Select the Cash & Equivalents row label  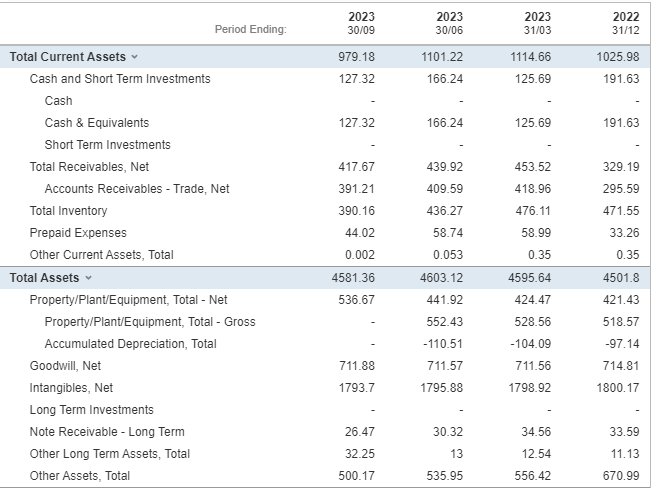97,123
